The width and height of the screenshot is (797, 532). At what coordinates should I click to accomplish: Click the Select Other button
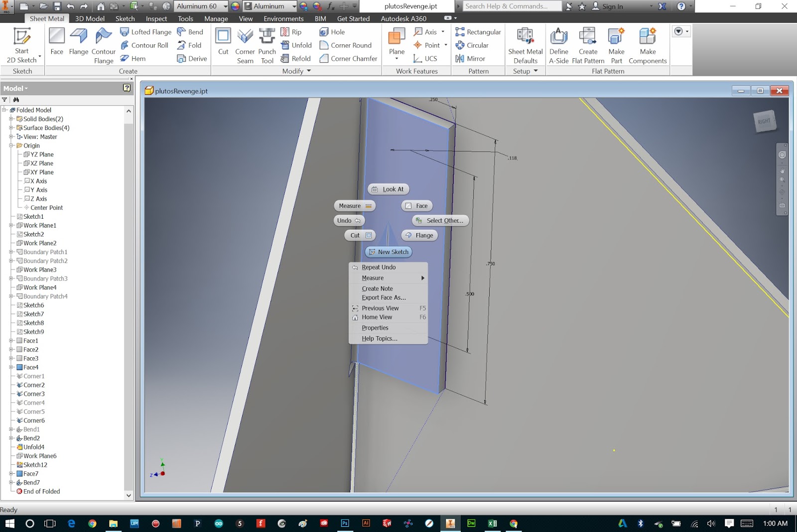point(440,220)
